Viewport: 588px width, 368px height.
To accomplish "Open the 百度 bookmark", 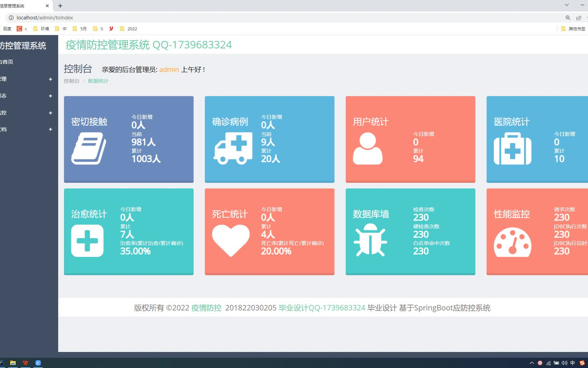I will 6,29.
